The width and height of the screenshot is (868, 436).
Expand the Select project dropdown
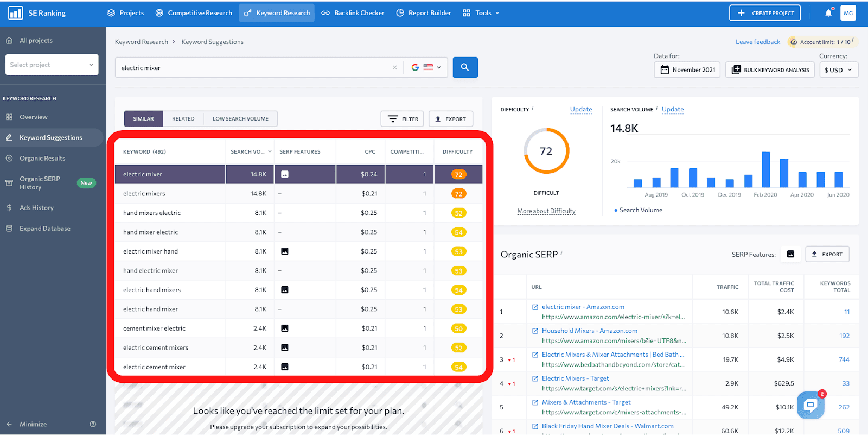(52, 65)
